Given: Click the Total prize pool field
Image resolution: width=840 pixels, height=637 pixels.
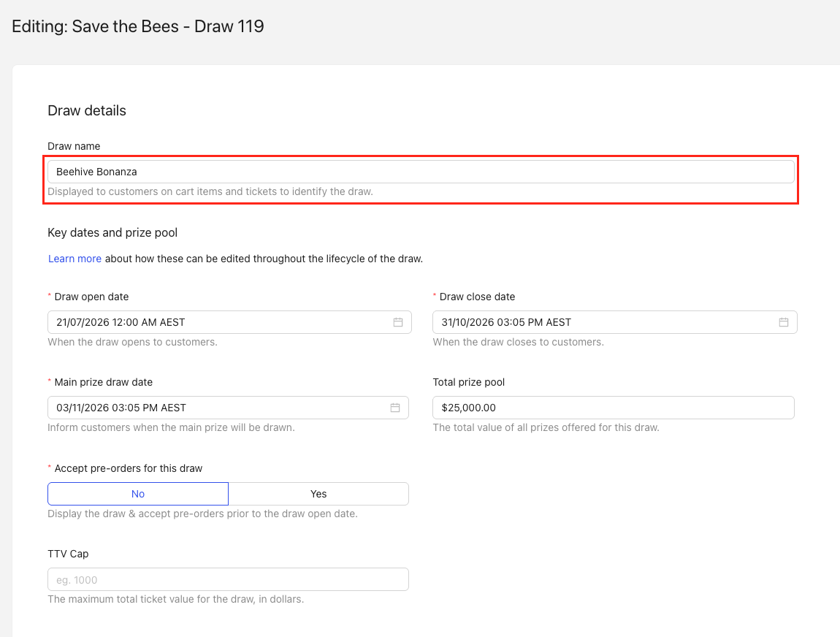Looking at the screenshot, I should (x=614, y=408).
